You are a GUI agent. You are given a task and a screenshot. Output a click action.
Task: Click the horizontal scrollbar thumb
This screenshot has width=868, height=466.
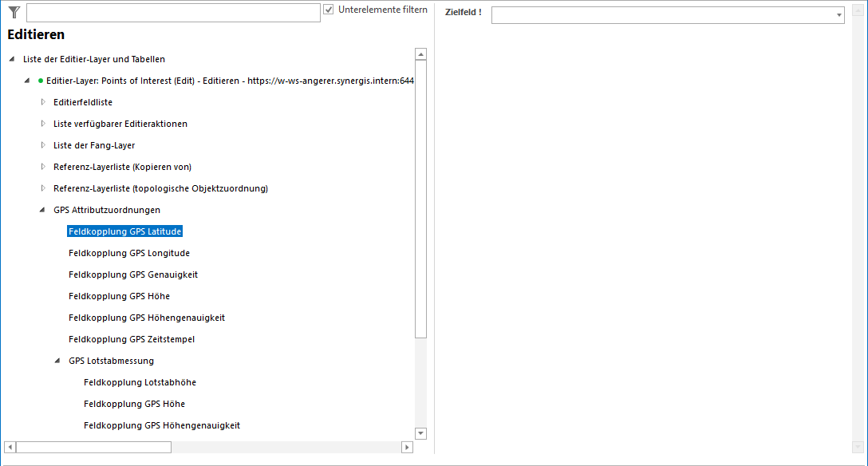[x=93, y=447]
